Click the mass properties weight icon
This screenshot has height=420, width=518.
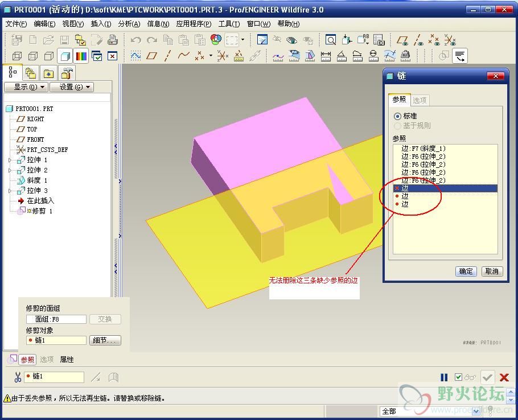point(405,56)
